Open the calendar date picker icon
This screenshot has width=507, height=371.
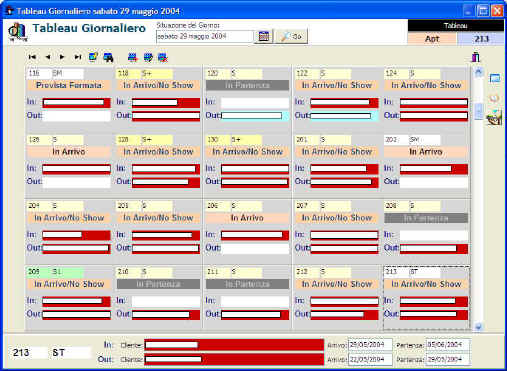264,36
